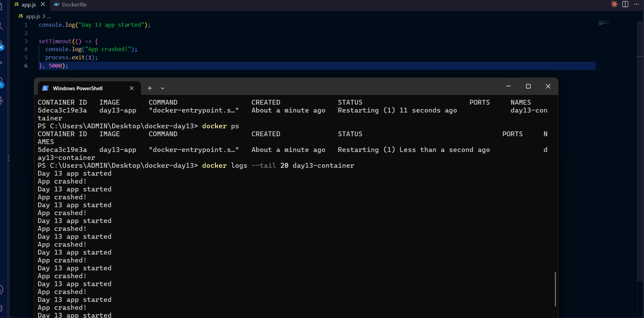Click line number 1 in the gutter
The image size is (644, 318).
point(25,25)
